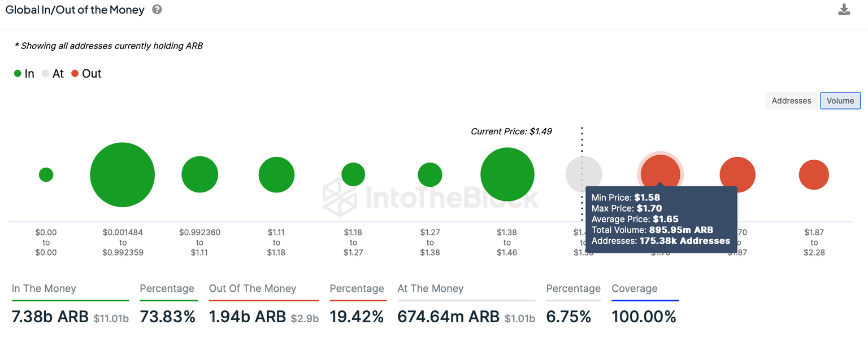Click the highlighted red $1.58 bubble
This screenshot has width=868, height=338.
coord(660,169)
